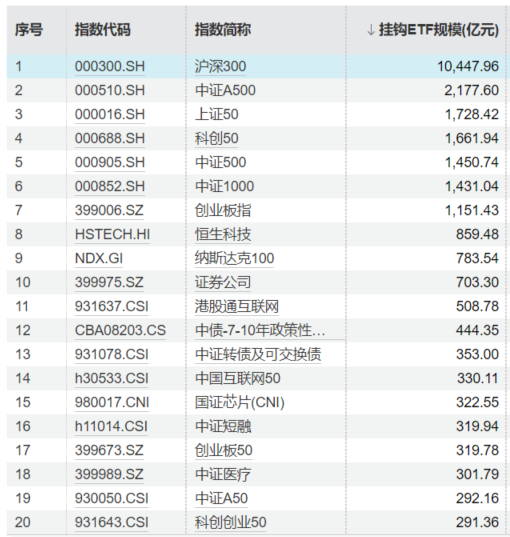Select the 中证转债及可交换债 index link
The height and width of the screenshot is (537, 510).
pos(258,354)
